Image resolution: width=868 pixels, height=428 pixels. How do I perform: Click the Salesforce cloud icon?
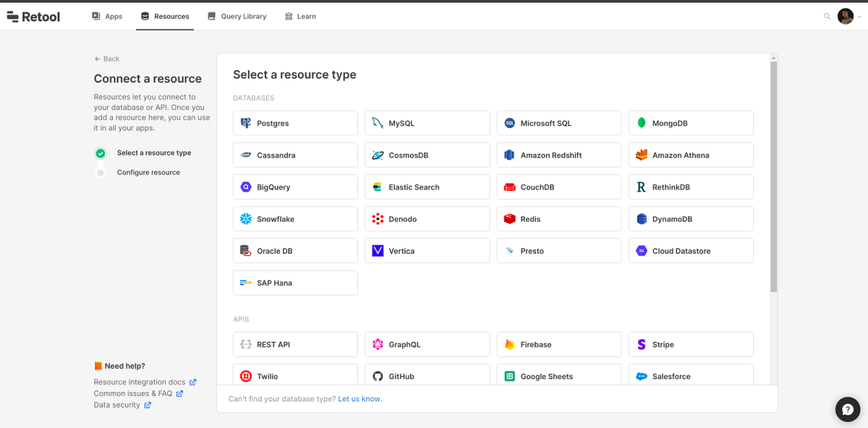tap(641, 377)
